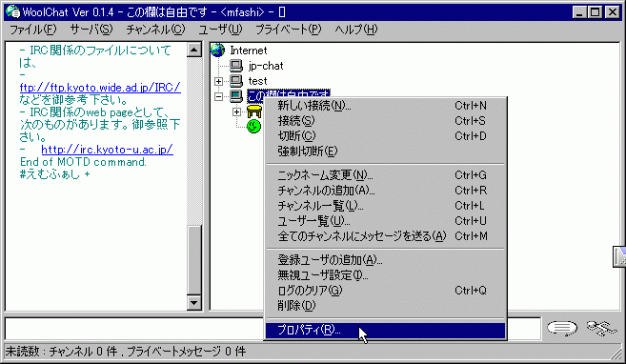Minimize the WoolChat window
626x364 pixels.
580,12
